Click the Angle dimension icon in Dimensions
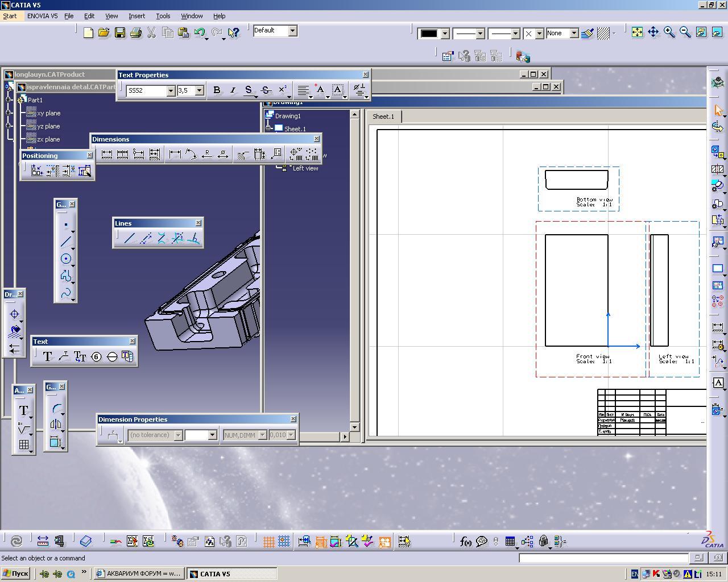The height and width of the screenshot is (582, 728). (191, 154)
